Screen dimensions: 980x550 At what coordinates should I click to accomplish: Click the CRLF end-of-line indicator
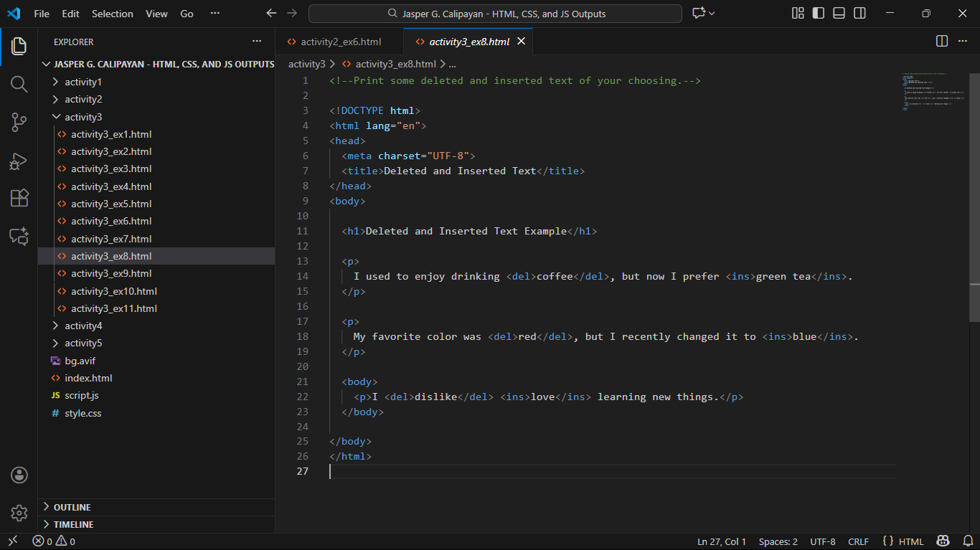coord(858,541)
